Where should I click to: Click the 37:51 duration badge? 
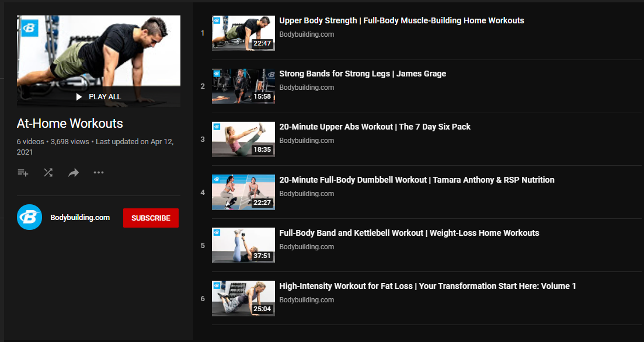[262, 256]
